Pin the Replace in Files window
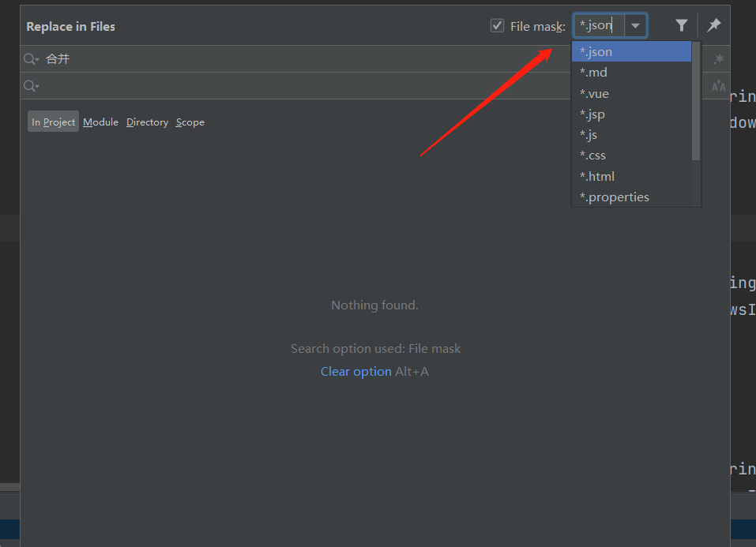756x547 pixels. click(713, 25)
